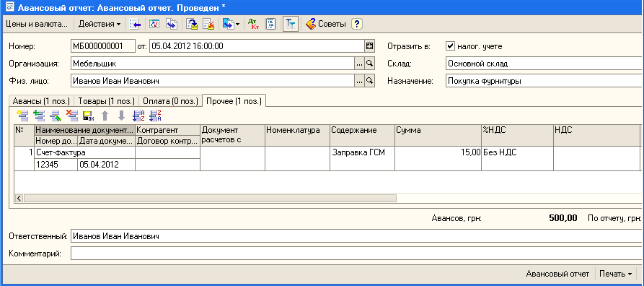Open Организация magnifier lookup icon
644x286 pixels.
[370, 64]
